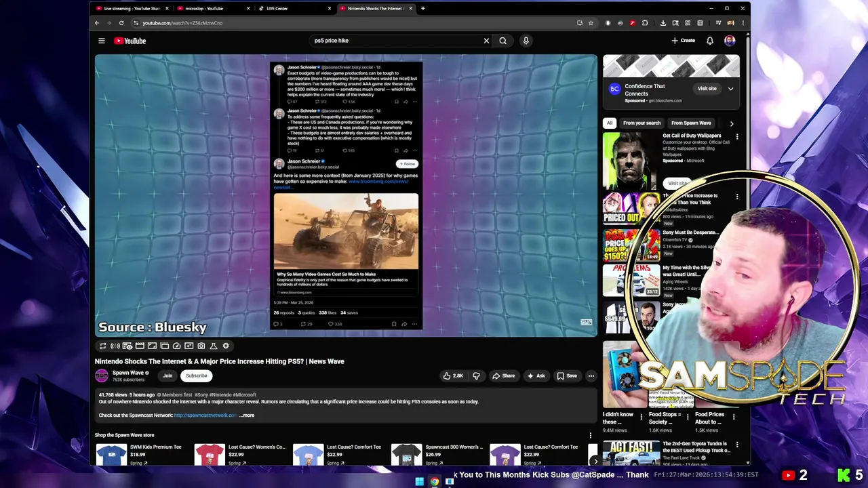Image resolution: width=868 pixels, height=488 pixels.
Task: Switch to Live streaming - YouTube Studio tab
Action: tap(132, 9)
